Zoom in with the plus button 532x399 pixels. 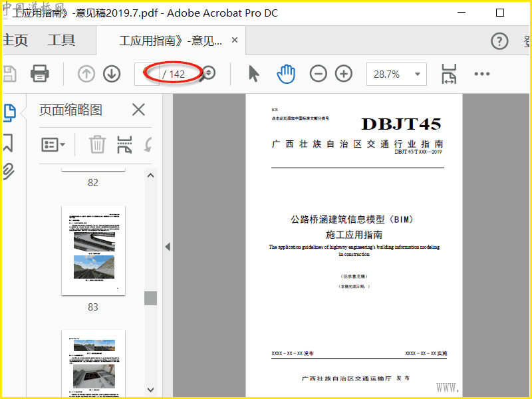coord(344,74)
